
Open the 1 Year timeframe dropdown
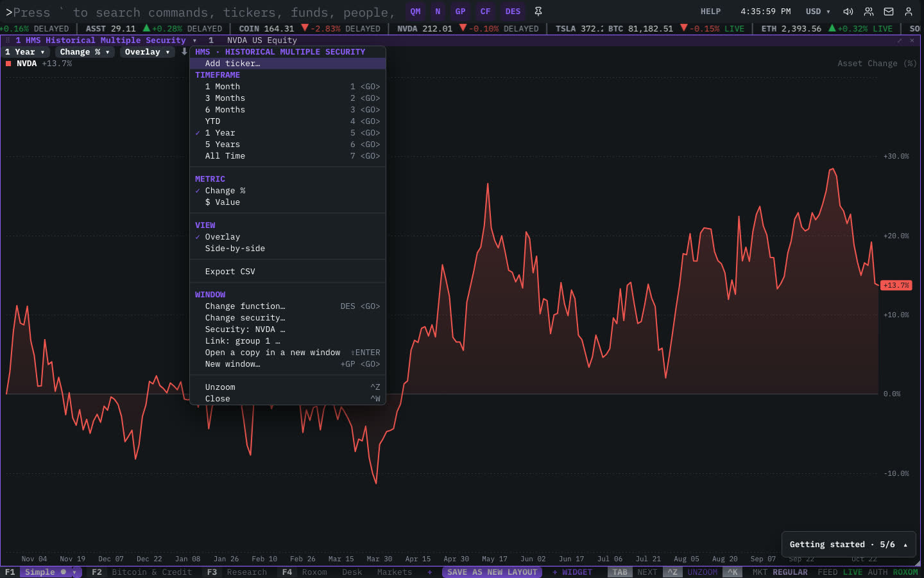(x=25, y=52)
